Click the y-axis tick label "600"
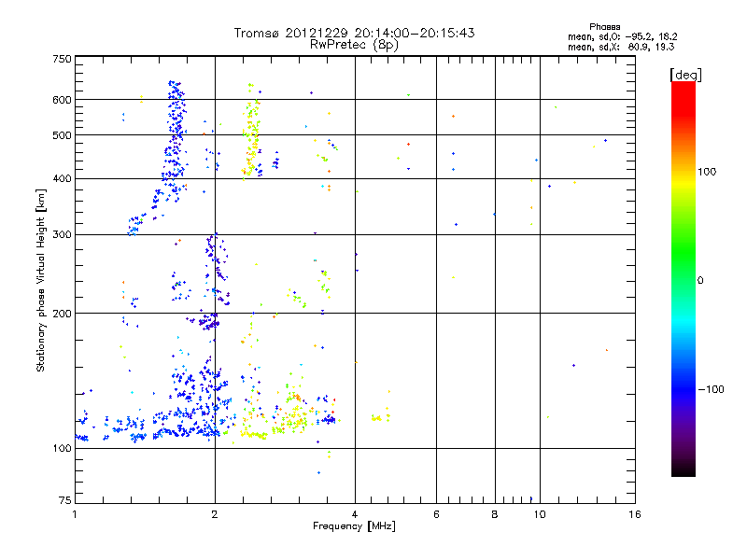 [x=62, y=100]
